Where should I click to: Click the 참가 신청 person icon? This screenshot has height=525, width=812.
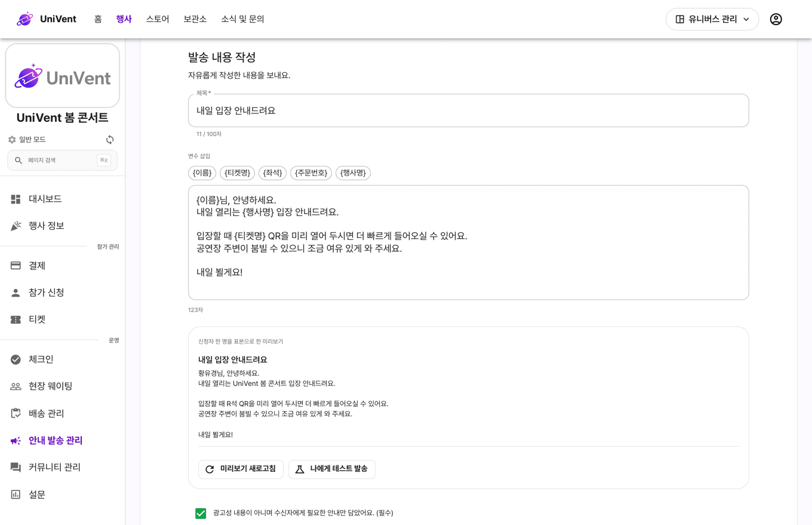pos(16,293)
